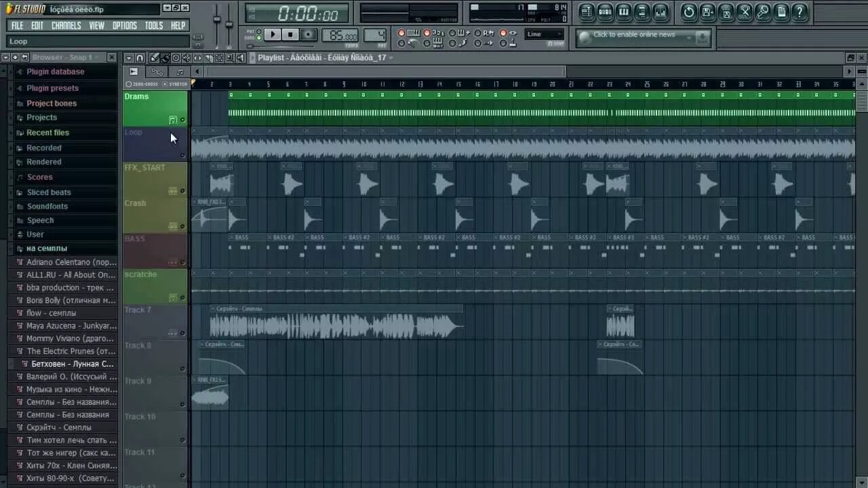The image size is (868, 488).
Task: Click the Render to audio file icon
Action: [726, 12]
